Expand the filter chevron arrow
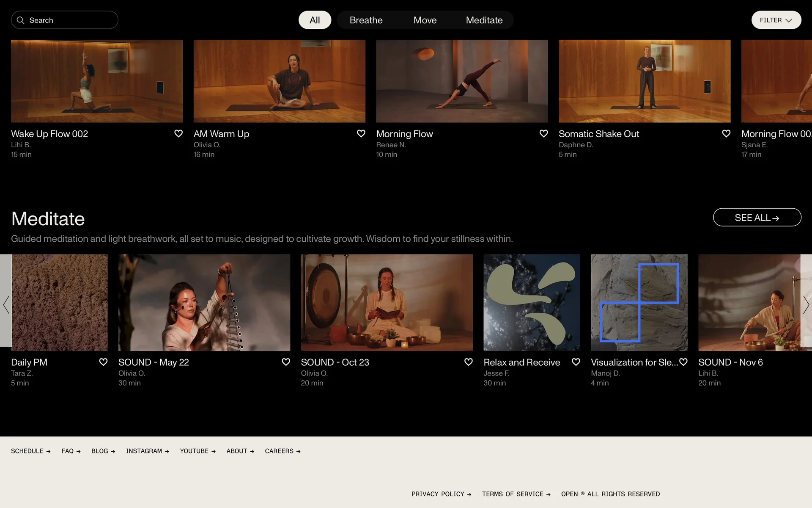This screenshot has height=508, width=812. coord(788,20)
